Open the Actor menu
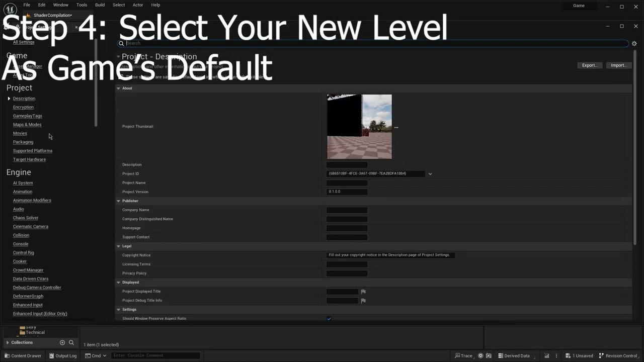 (x=138, y=5)
